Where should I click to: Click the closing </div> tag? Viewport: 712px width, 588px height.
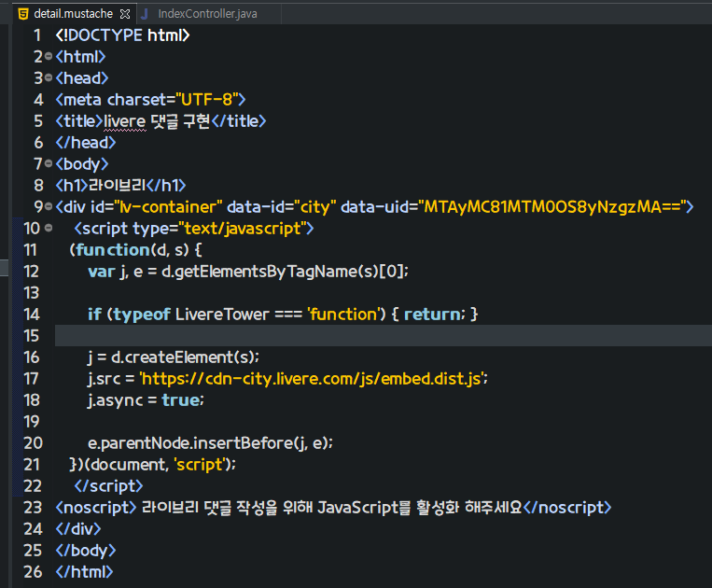(78, 529)
